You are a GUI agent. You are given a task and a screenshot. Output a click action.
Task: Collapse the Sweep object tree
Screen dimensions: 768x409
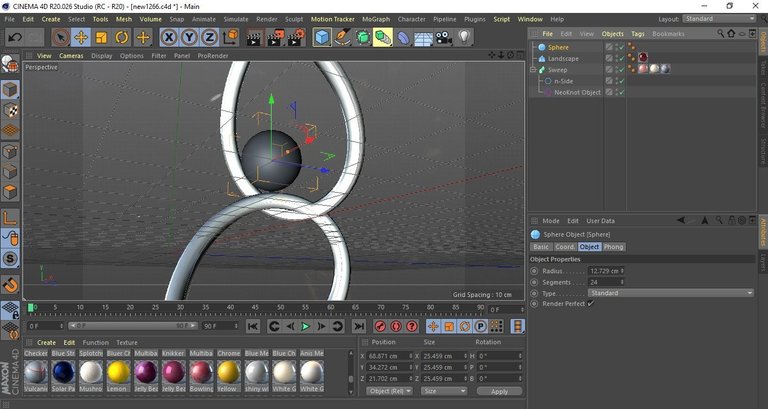pyautogui.click(x=533, y=70)
